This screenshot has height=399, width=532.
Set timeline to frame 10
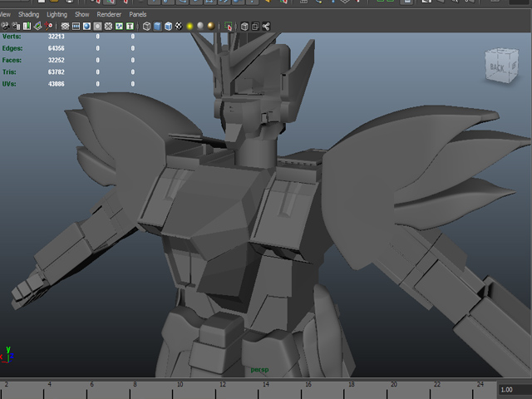point(180,384)
